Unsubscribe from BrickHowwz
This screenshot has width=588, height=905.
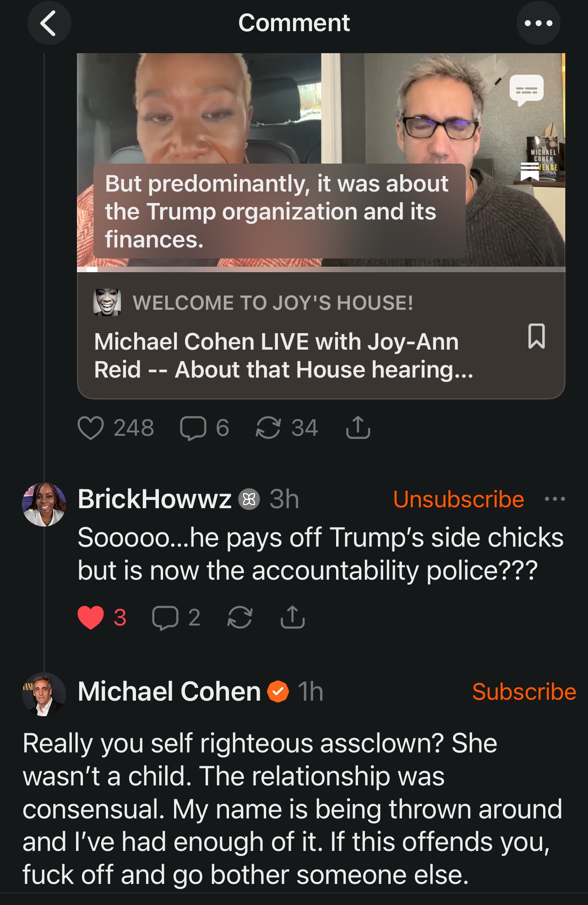[x=458, y=499]
